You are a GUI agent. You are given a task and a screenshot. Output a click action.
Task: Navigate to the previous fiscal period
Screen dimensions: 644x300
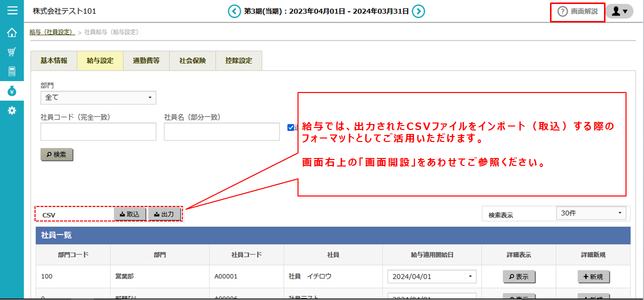click(234, 10)
